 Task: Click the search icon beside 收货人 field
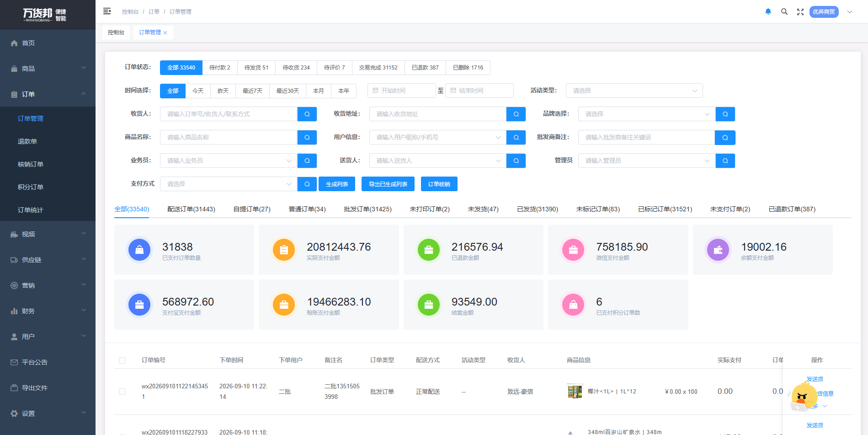coord(307,114)
